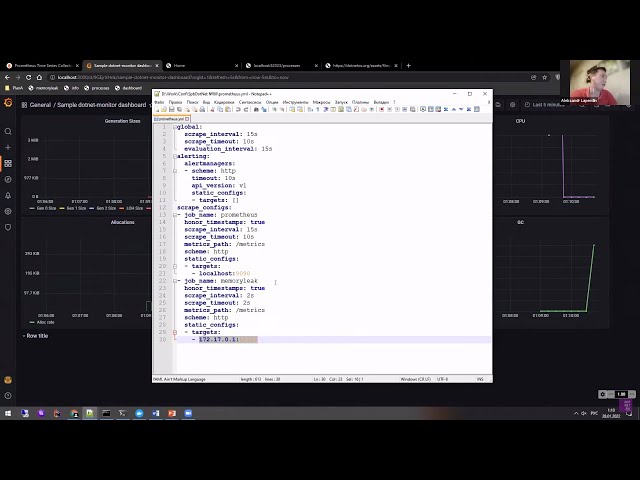Click the metrics_path value on line 17
Viewport: 640px width, 480px height.
(250, 244)
